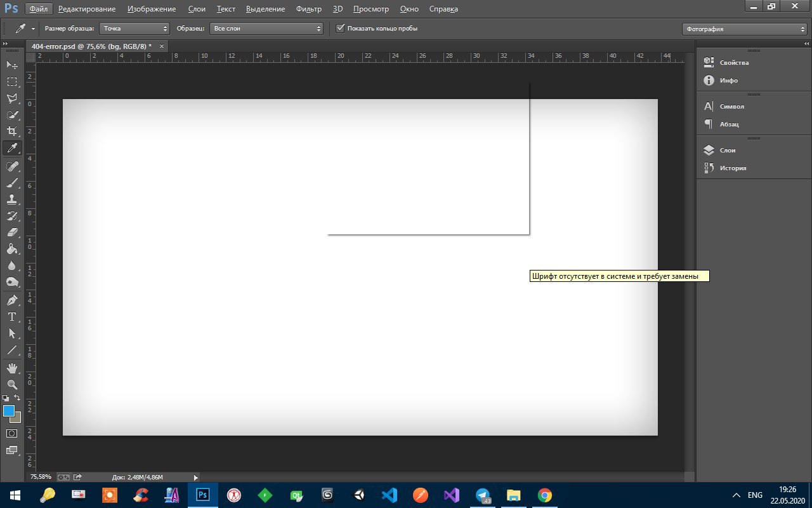Select the Line tool
Screen dimensions: 812x508
[x=12, y=350]
